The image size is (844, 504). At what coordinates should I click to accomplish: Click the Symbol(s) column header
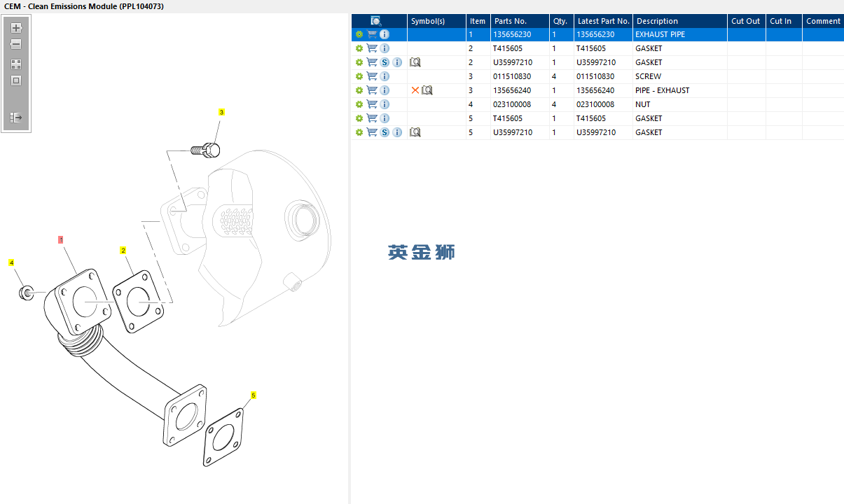[436, 21]
